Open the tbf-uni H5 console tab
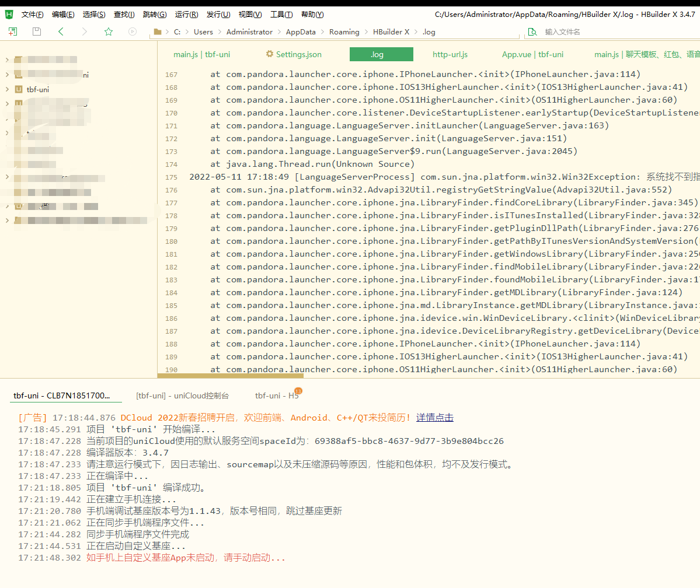 277,395
